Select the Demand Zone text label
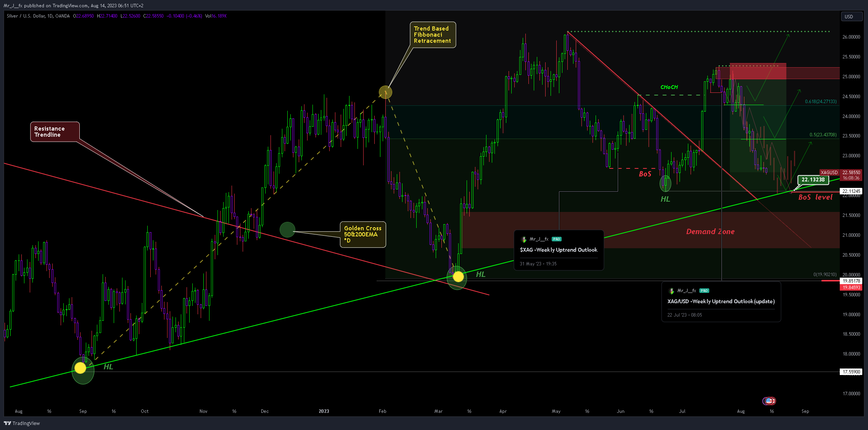Viewport: 868px width, 430px height. (710, 231)
